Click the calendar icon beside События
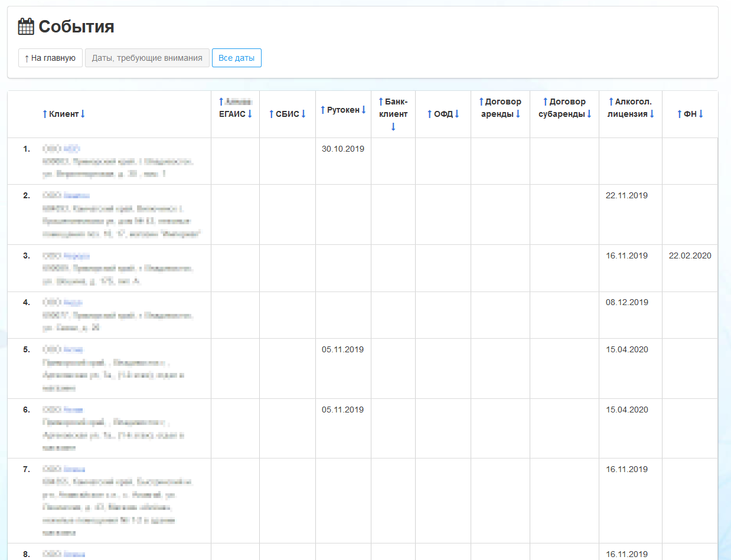 pos(26,27)
